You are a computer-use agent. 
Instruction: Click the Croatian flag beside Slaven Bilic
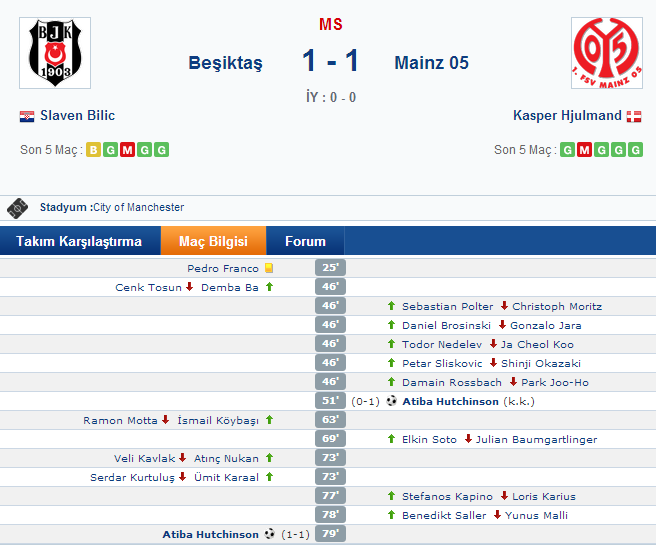(x=27, y=116)
